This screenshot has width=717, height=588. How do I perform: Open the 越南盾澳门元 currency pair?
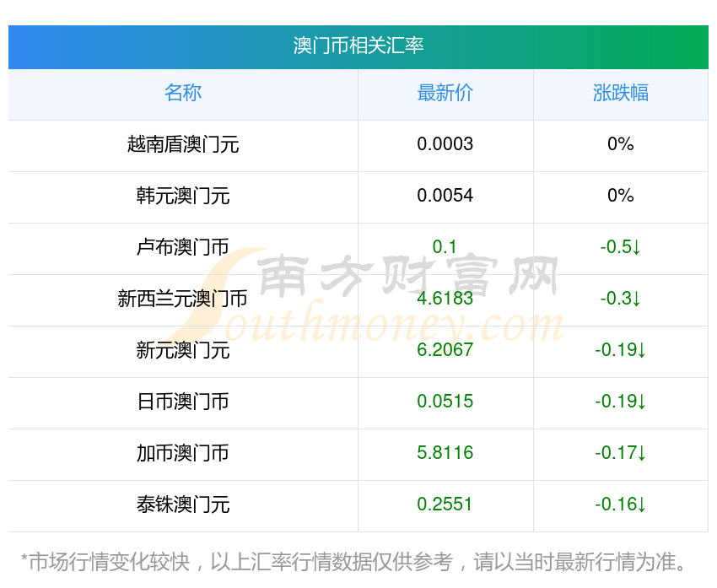point(183,144)
